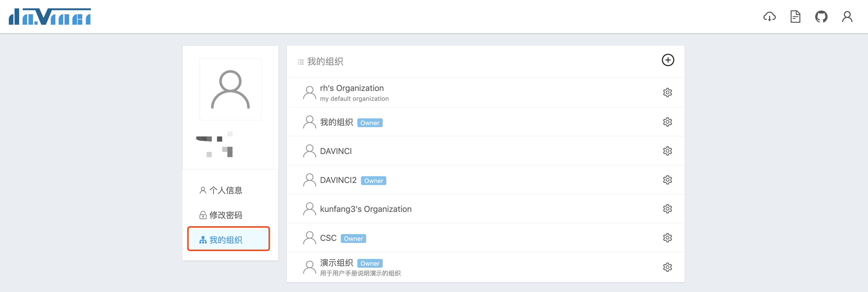868x292 pixels.
Task: Open settings gear for rh's Organization
Action: tap(667, 93)
